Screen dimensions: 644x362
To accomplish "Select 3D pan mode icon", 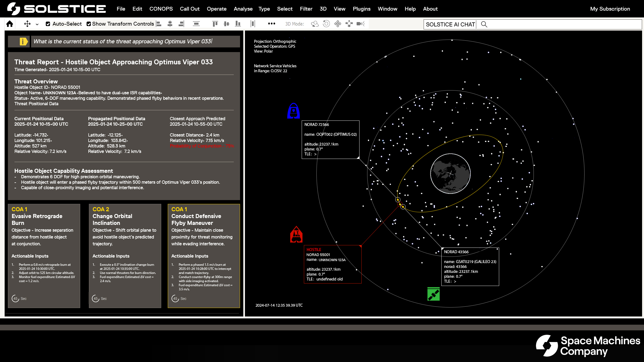I will point(338,24).
